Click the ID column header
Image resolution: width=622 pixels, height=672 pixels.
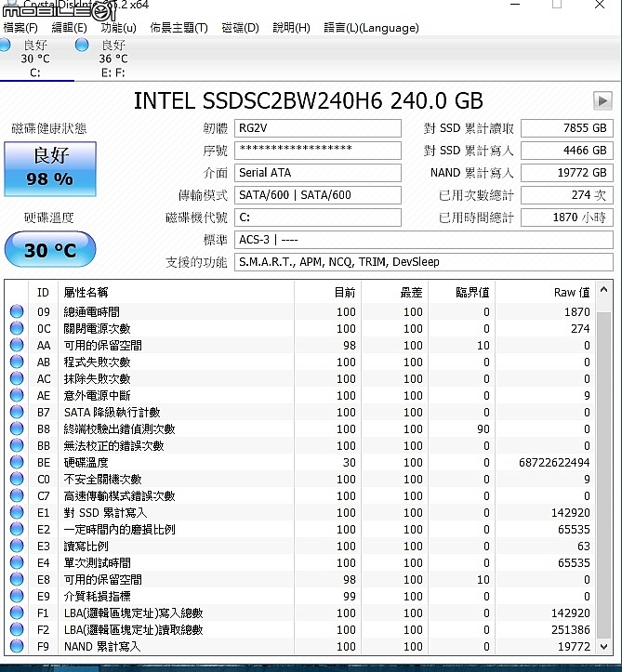44,292
